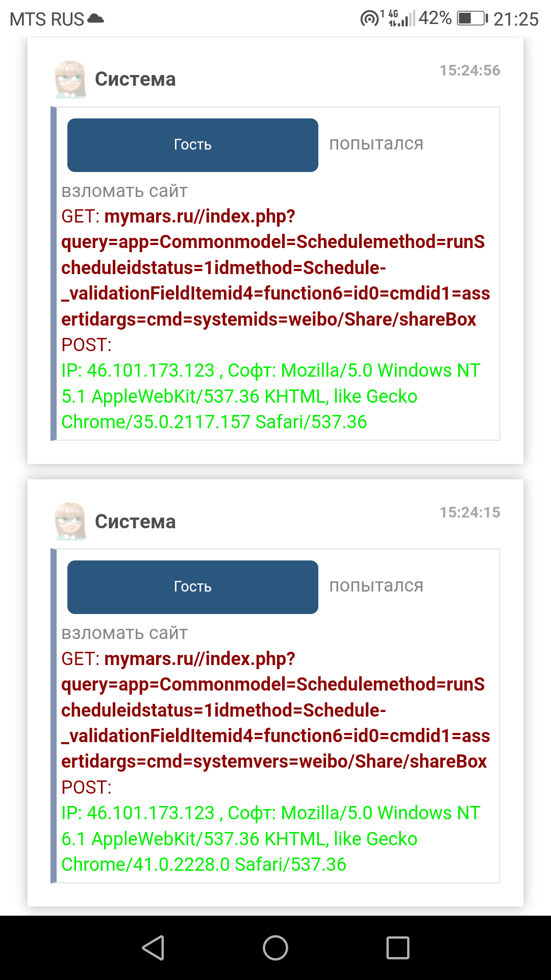Screen dimensions: 551x980
Task: Tap the cloud icon beside MTS RUS
Action: 96,19
